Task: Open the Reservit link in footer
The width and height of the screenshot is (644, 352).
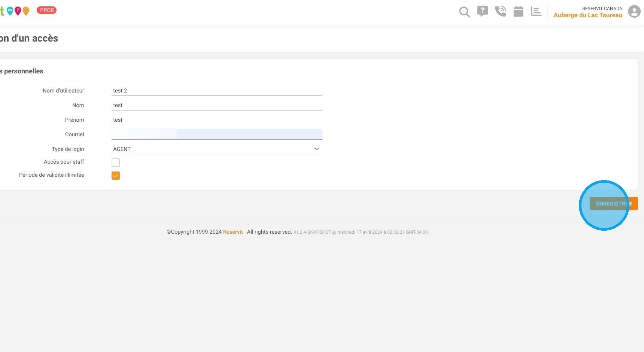Action: click(x=233, y=232)
